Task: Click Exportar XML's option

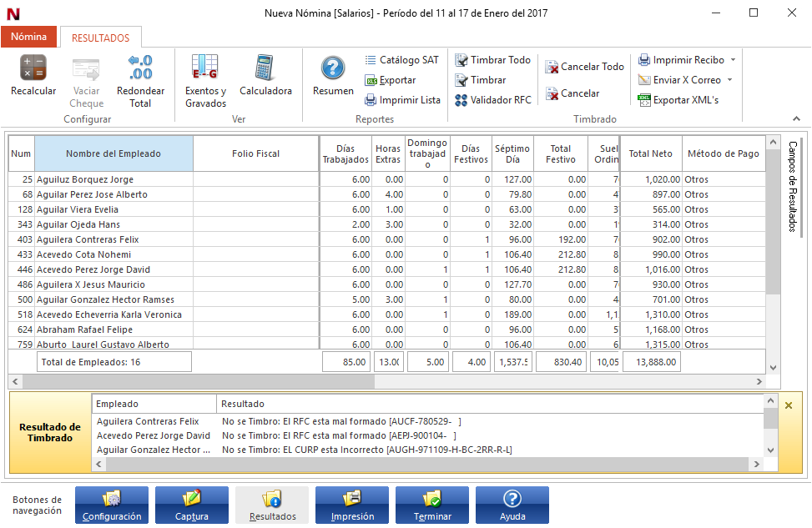Action: 677,100
